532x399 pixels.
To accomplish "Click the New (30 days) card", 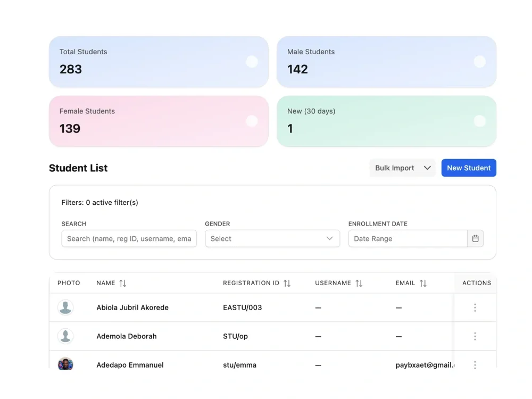I will pyautogui.click(x=386, y=121).
